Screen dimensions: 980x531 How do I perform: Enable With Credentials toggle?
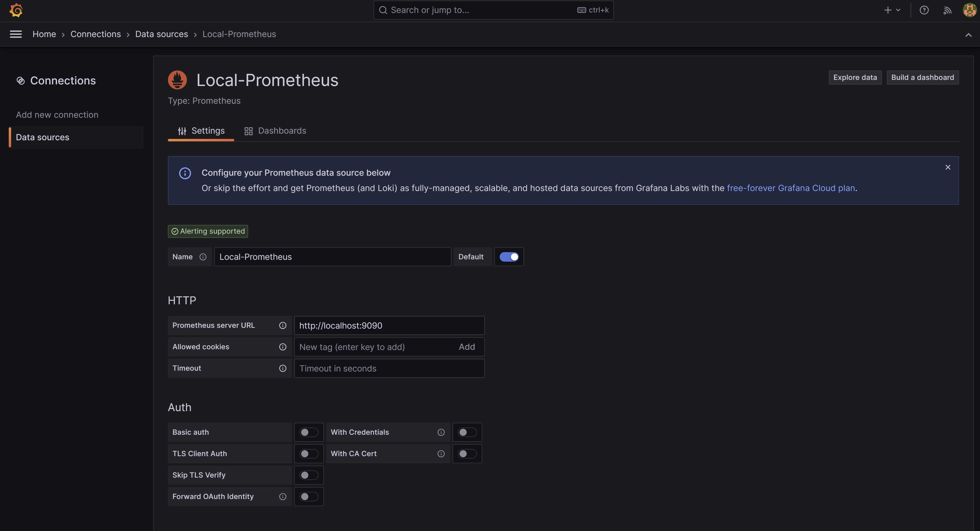point(467,432)
